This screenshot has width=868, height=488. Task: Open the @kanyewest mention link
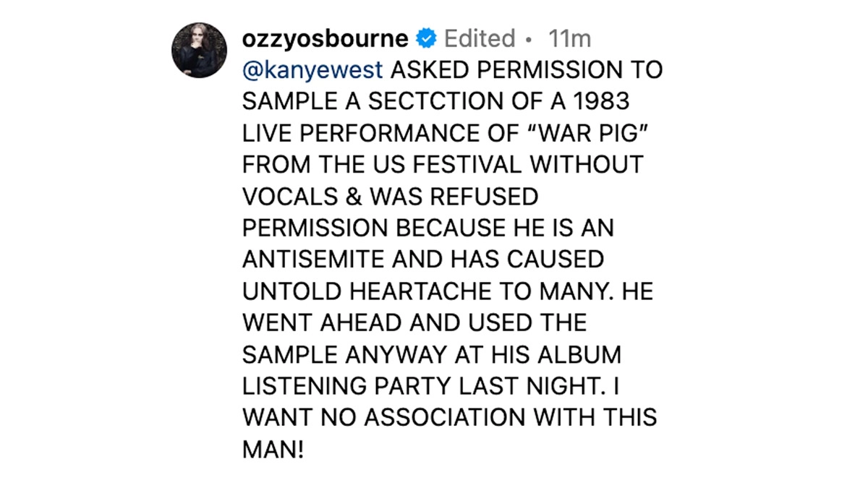coord(314,72)
